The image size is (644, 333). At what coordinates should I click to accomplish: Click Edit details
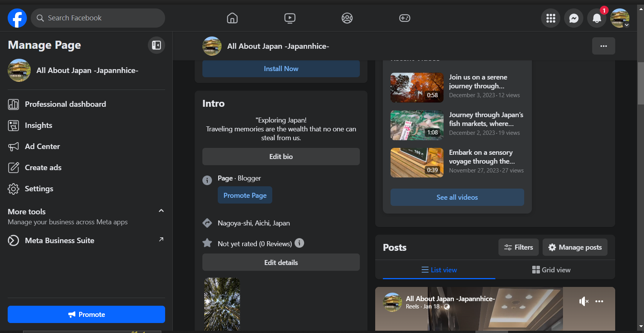pos(281,262)
